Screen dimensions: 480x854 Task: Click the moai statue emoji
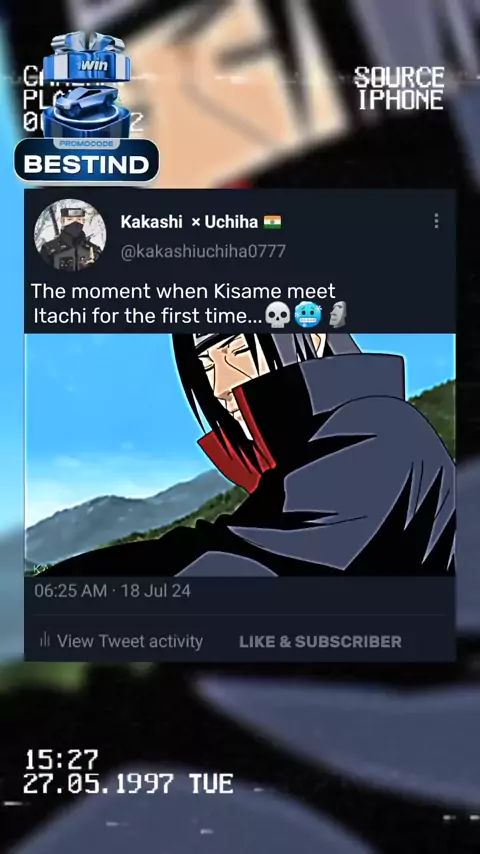(x=338, y=315)
